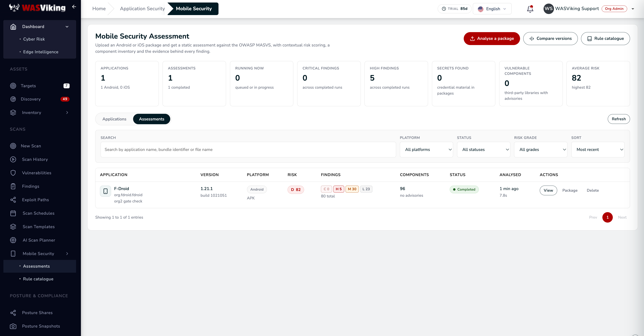This screenshot has height=336, width=644.
Task: Click the F-Droid application phone icon
Action: (105, 191)
